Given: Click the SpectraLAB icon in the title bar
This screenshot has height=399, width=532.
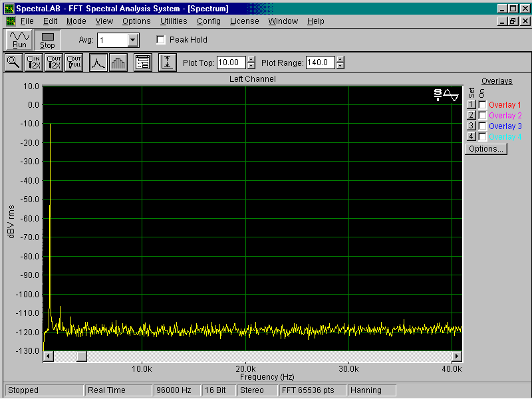Looking at the screenshot, I should tap(9, 9).
